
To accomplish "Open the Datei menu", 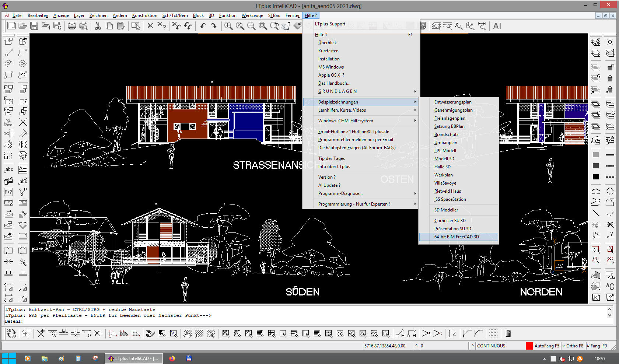I will click(17, 15).
